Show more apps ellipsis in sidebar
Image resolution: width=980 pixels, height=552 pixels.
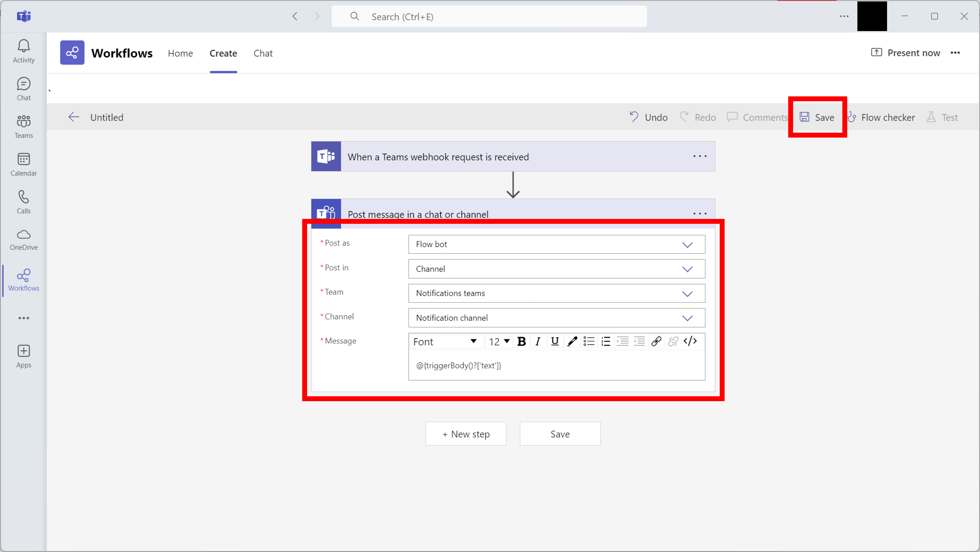tap(24, 318)
